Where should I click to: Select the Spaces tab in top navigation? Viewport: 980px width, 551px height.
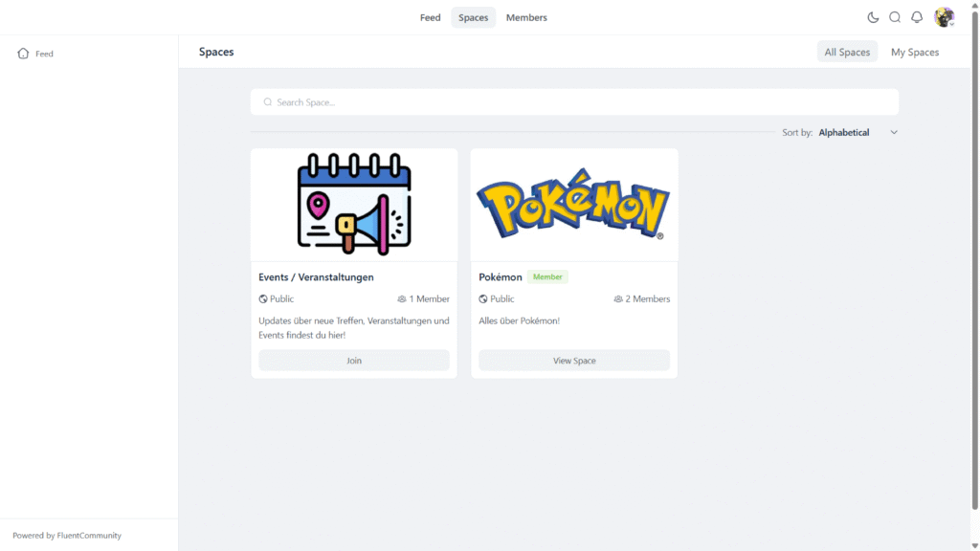coord(473,17)
